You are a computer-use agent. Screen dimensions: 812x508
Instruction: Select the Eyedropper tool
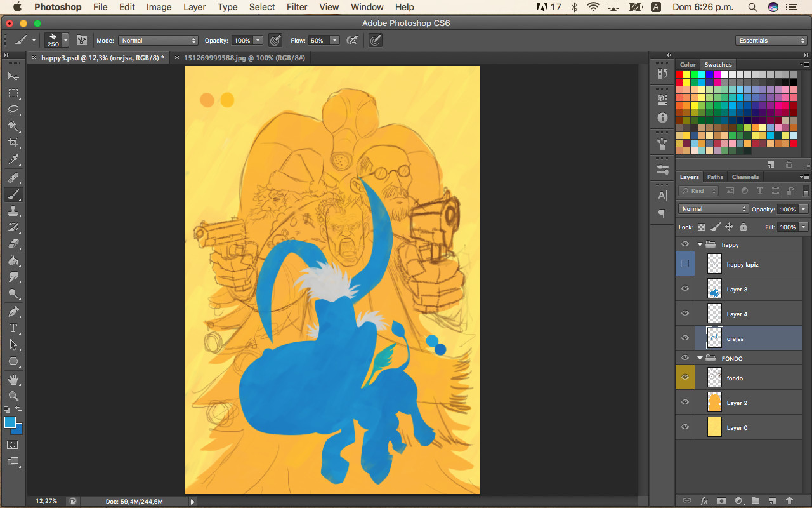tap(13, 160)
